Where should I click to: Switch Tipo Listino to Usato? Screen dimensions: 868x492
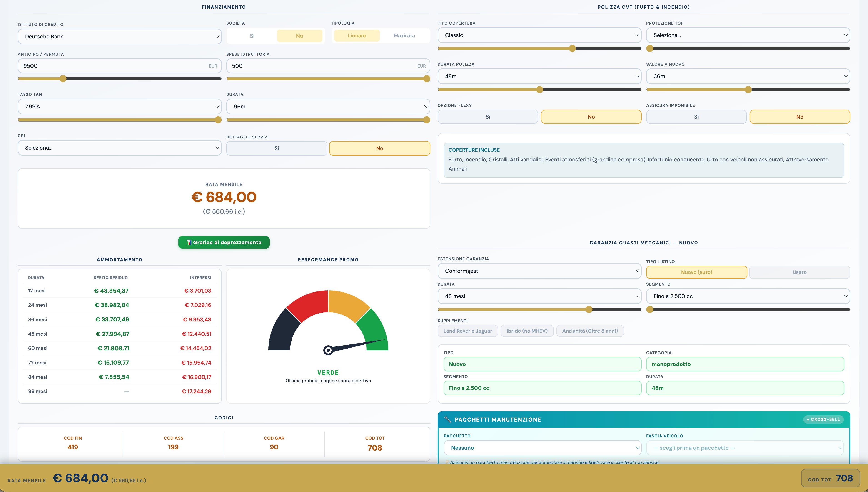799,272
